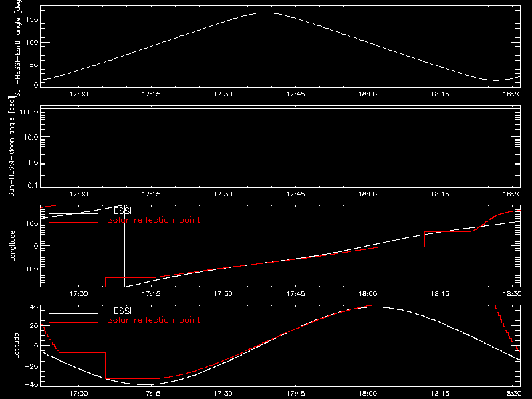Select the red legend line sample in the Latitude plot
Viewport: 532px width, 399px height.
point(74,323)
